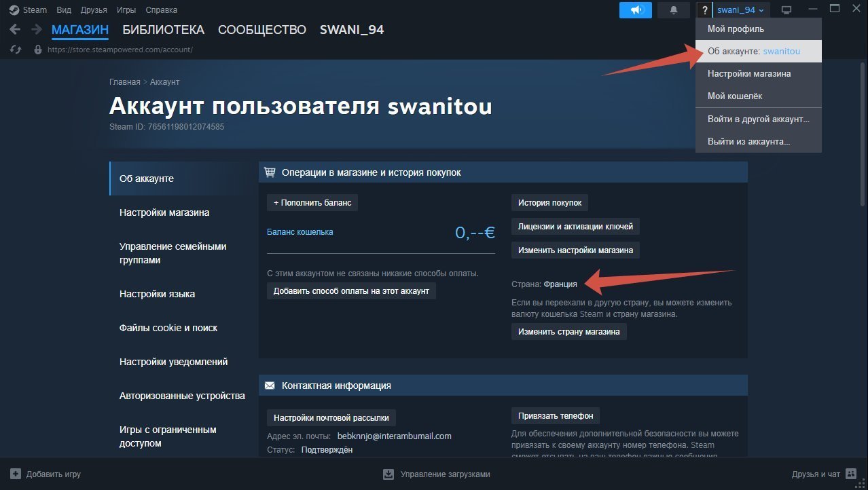Click the store URL address field

[x=120, y=50]
